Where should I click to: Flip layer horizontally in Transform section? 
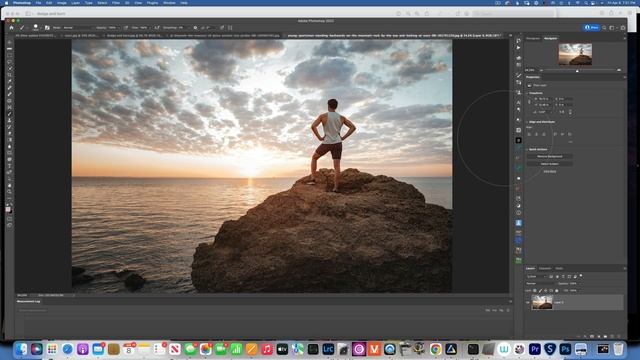(x=562, y=112)
